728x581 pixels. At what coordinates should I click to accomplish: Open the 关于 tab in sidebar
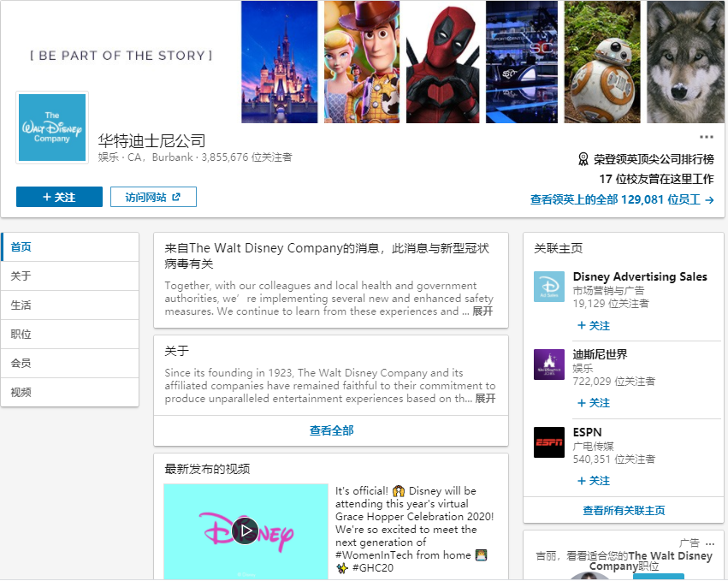pos(69,276)
